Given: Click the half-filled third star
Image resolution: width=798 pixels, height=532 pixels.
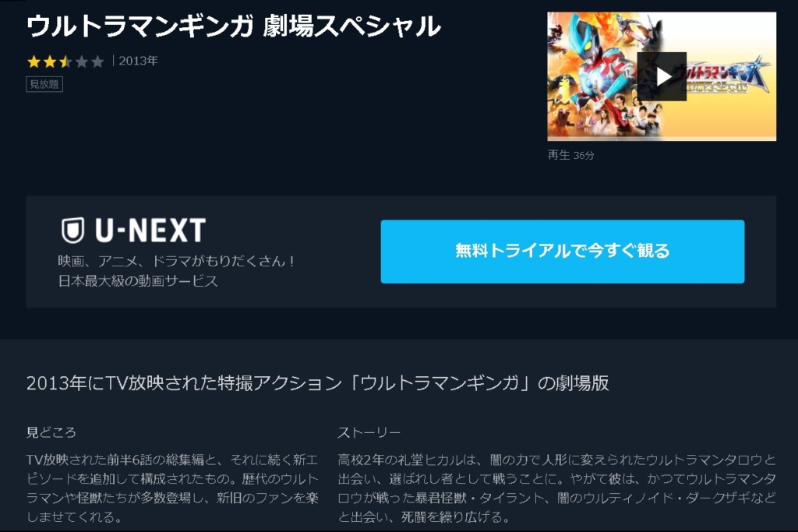Looking at the screenshot, I should pos(65,62).
